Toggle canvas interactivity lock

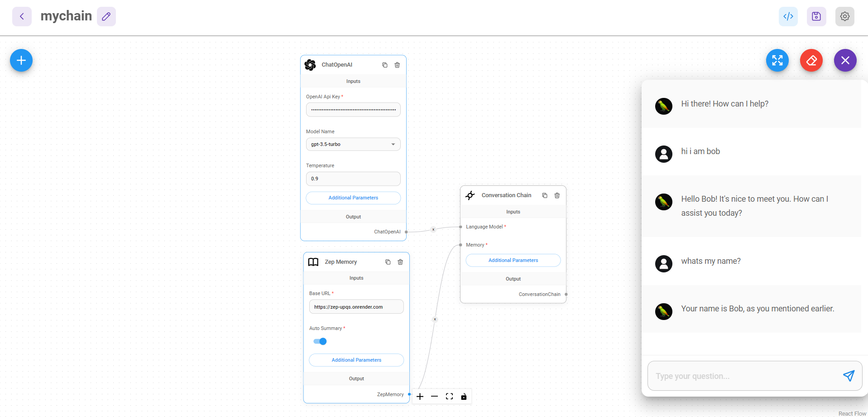(x=464, y=397)
